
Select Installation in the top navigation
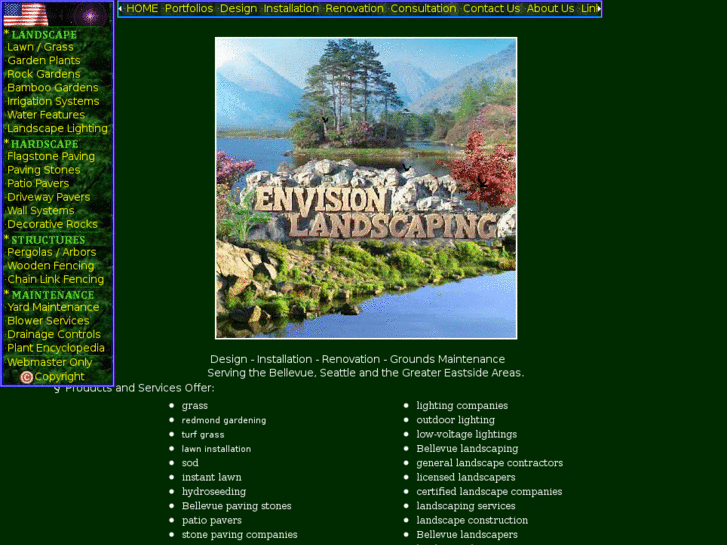point(291,9)
